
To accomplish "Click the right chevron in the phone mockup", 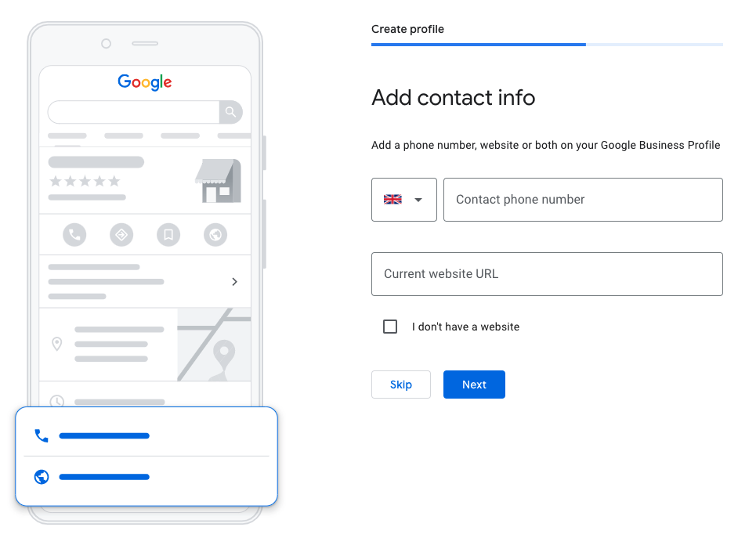I will (235, 282).
